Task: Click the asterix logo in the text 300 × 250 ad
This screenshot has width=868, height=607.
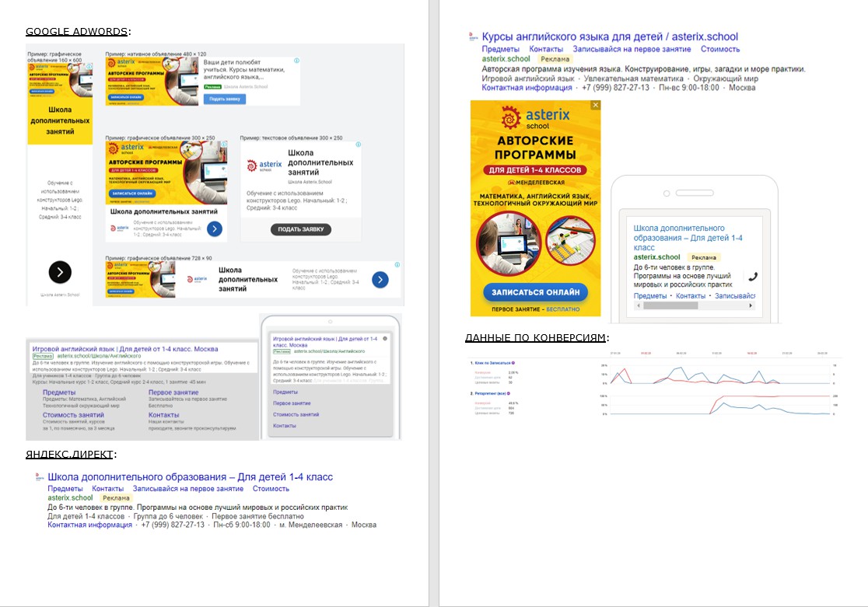Action: pos(264,166)
